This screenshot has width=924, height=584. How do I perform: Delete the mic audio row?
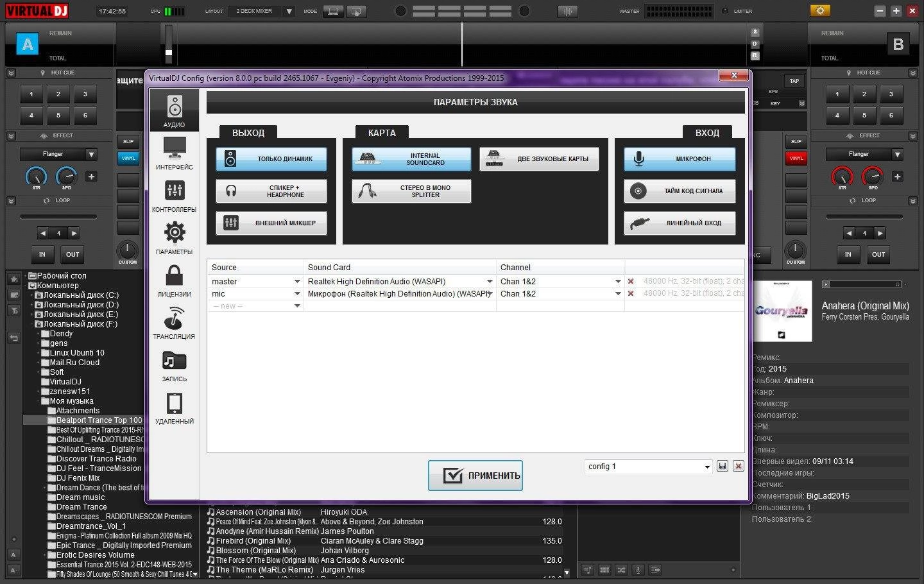[x=631, y=294]
